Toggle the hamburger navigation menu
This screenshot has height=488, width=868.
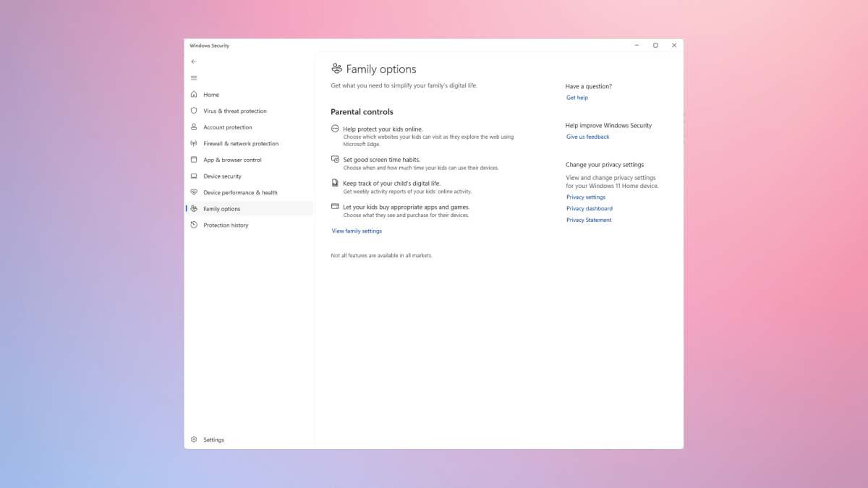coord(194,78)
